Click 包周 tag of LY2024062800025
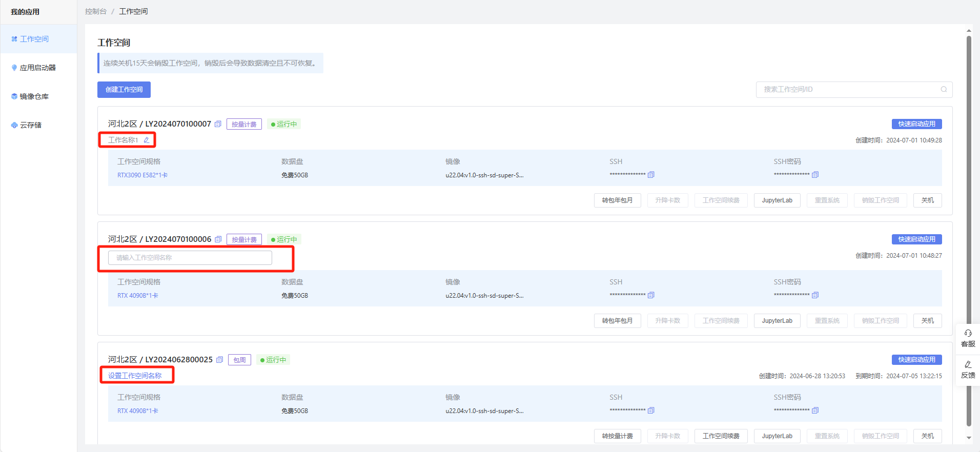 (239, 360)
